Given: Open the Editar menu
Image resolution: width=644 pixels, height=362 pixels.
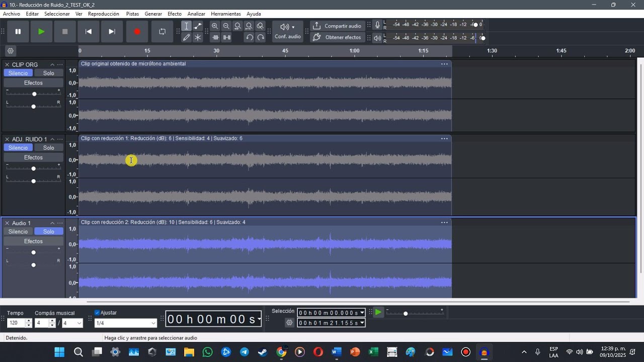Looking at the screenshot, I should click(x=32, y=14).
